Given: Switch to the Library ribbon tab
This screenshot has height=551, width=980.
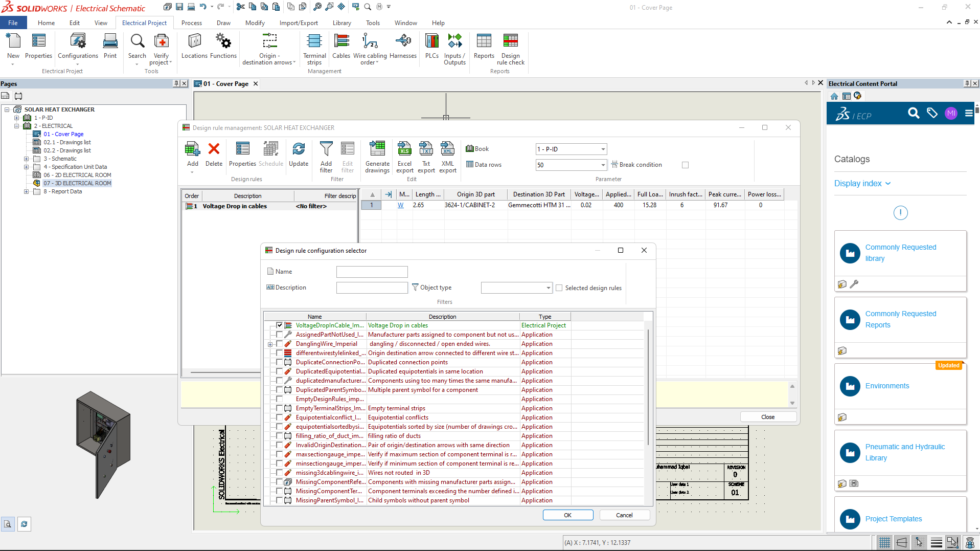Looking at the screenshot, I should (x=341, y=23).
